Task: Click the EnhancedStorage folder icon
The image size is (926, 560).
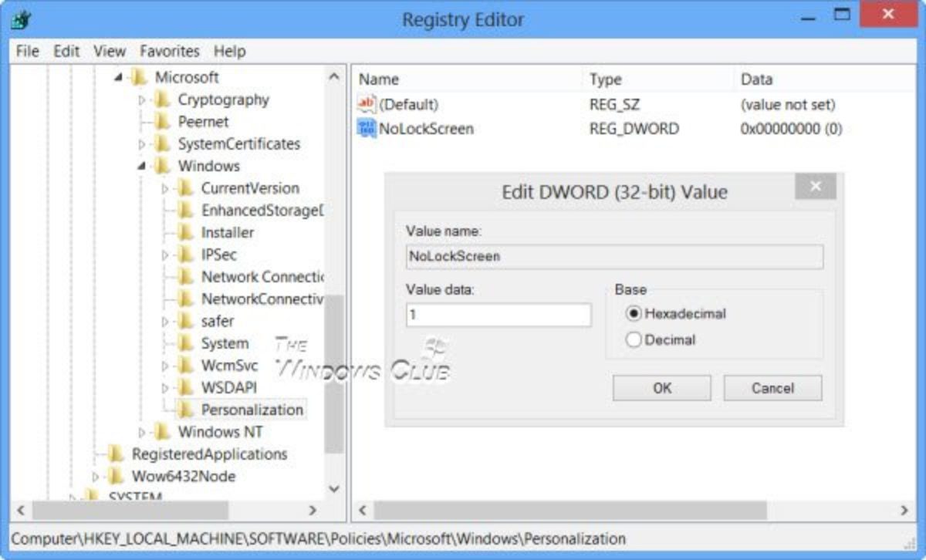Action: pos(185,211)
